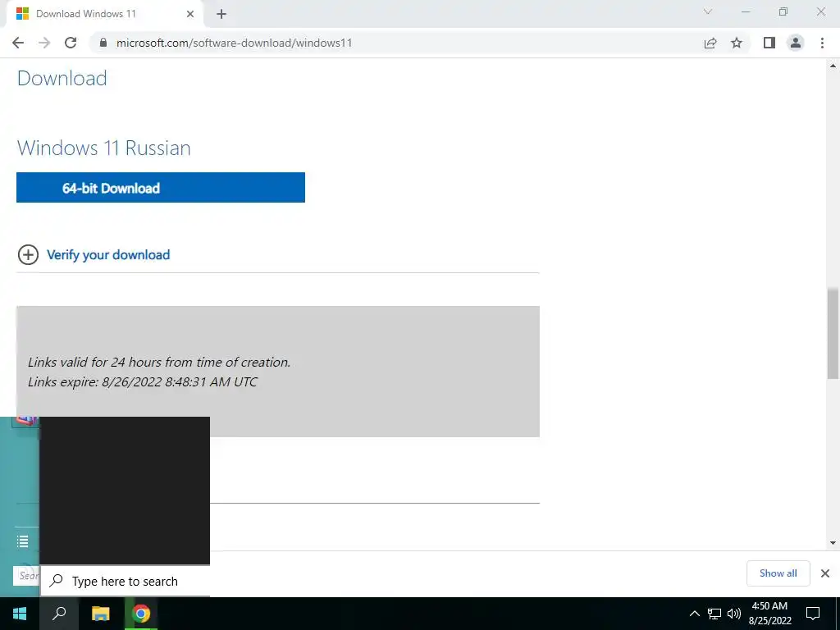Open a new tab with plus button
This screenshot has width=840, height=630.
[221, 14]
